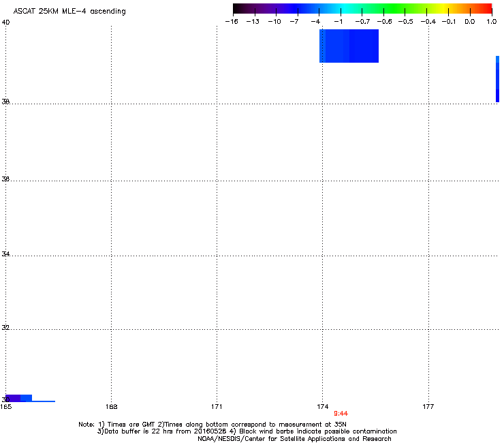Click the colorbar label "-0.6"
This screenshot has height=443, width=504.
(x=384, y=22)
